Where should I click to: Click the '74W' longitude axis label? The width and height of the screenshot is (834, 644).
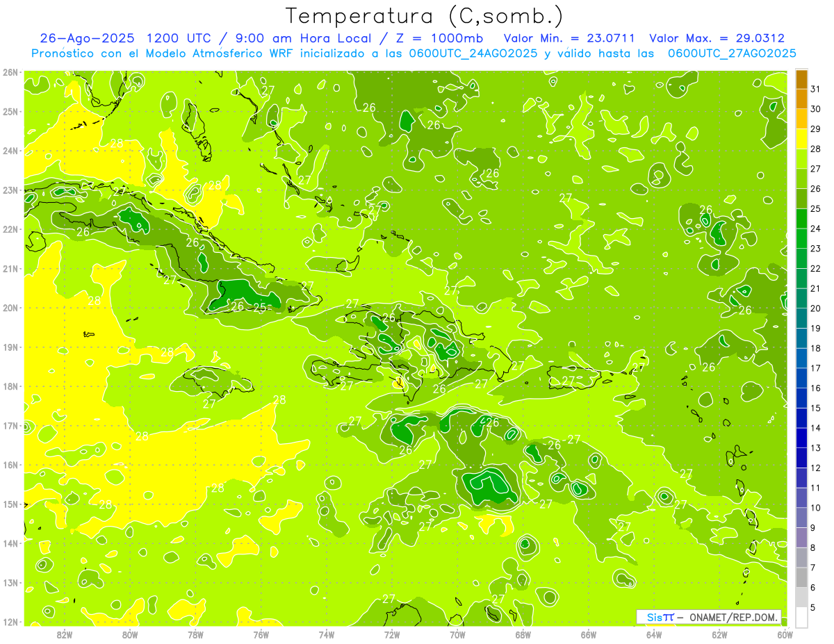click(x=327, y=634)
